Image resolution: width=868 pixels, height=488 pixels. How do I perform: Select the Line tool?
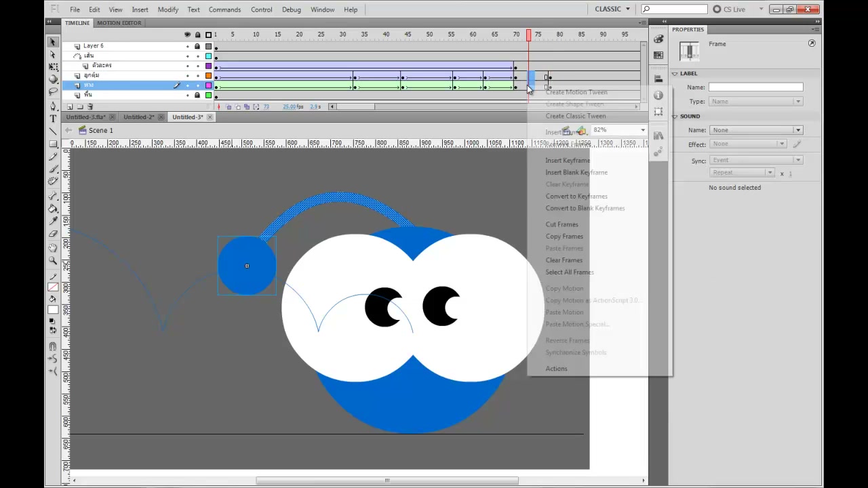coord(53,131)
